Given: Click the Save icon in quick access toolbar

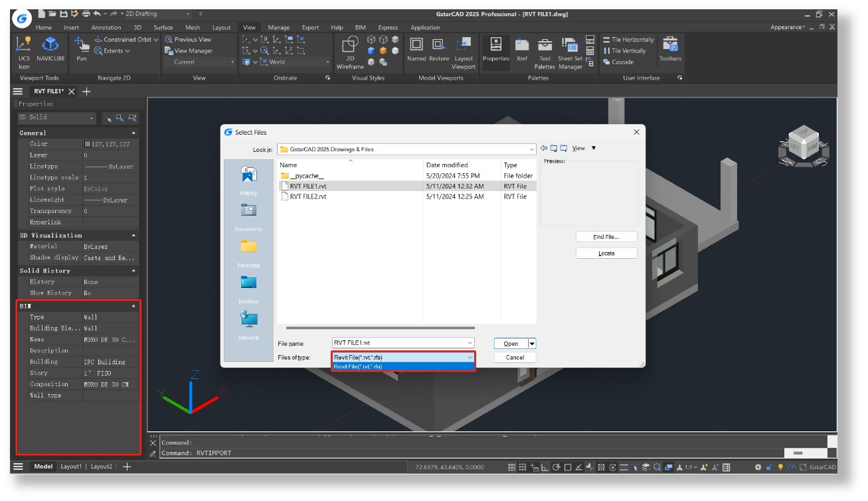Looking at the screenshot, I should pyautogui.click(x=63, y=13).
